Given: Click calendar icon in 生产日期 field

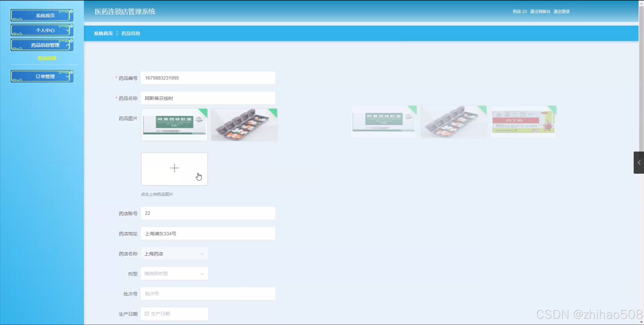Looking at the screenshot, I should click(x=147, y=314).
